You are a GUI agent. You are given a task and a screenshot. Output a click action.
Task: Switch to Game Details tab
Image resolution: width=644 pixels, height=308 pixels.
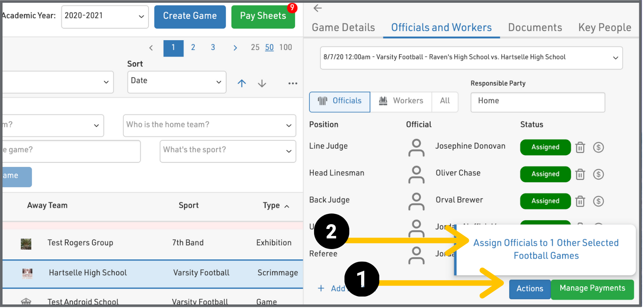pyautogui.click(x=343, y=28)
